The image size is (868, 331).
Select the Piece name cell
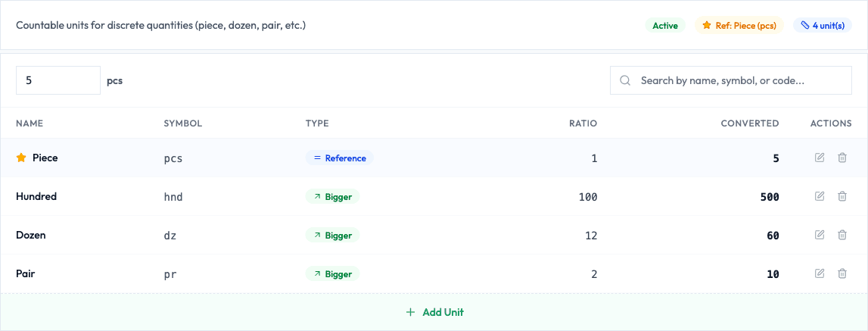click(x=45, y=158)
